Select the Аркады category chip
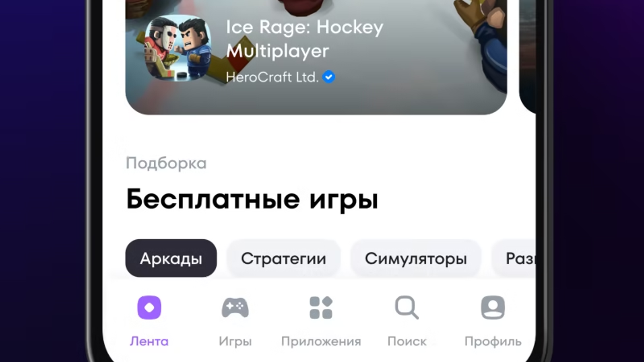Image resolution: width=644 pixels, height=362 pixels. click(171, 258)
